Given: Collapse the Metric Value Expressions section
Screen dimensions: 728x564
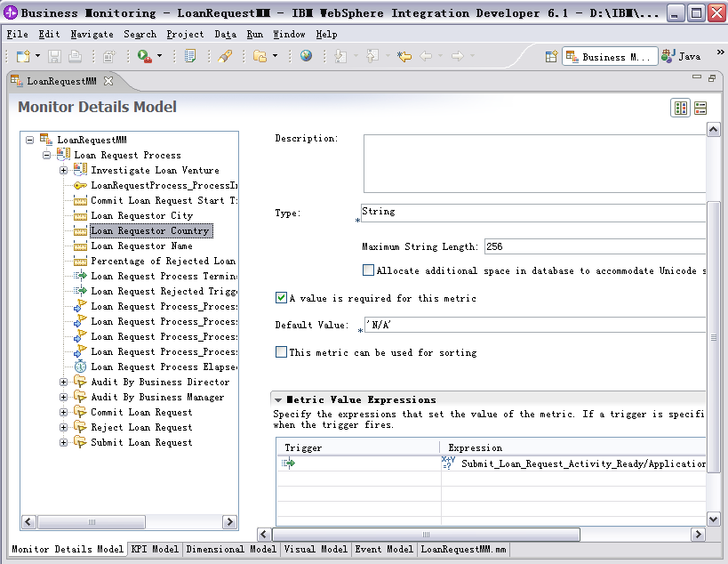Looking at the screenshot, I should 278,400.
